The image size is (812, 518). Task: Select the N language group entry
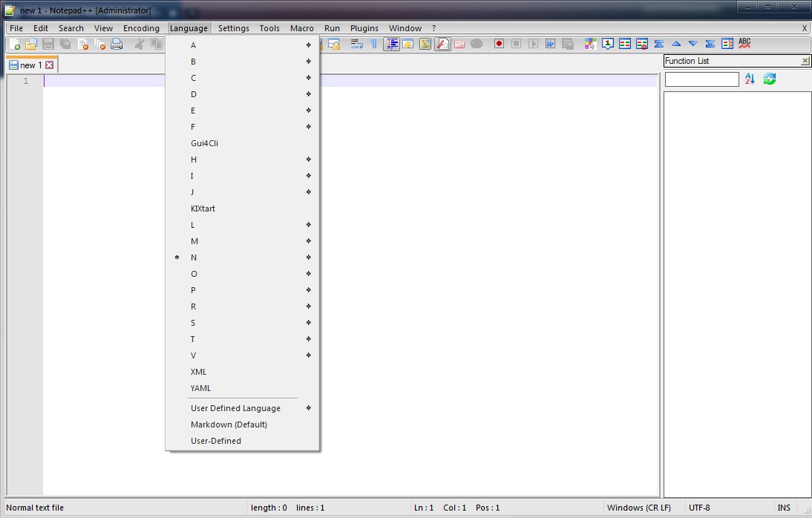243,258
